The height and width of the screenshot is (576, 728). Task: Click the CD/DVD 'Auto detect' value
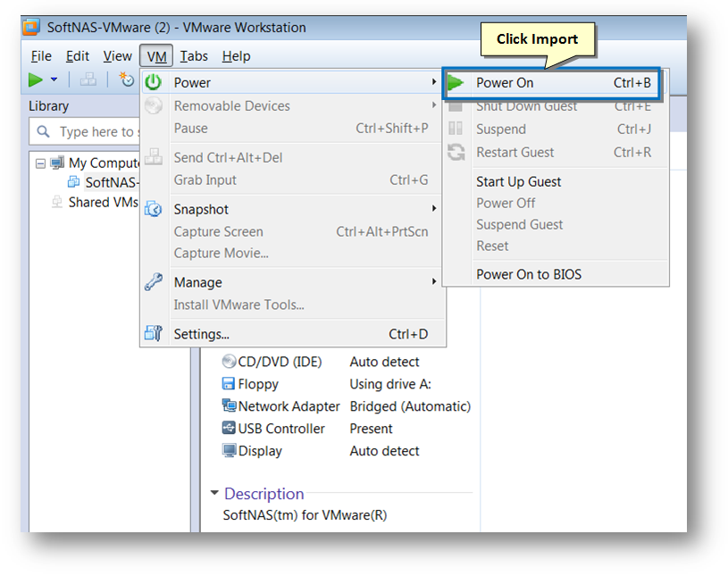pyautogui.click(x=384, y=362)
